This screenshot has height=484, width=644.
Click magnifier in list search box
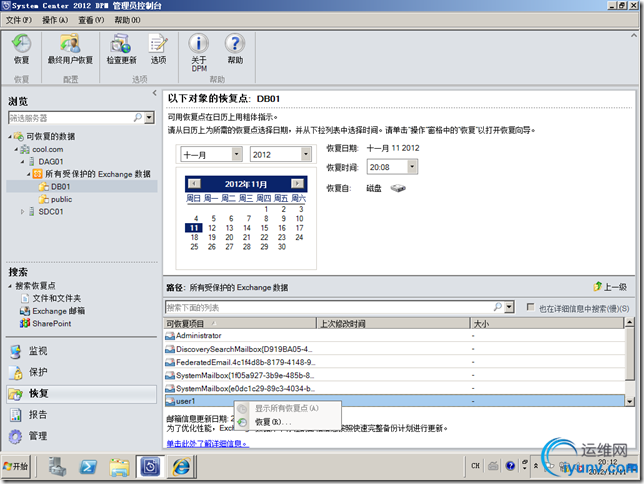click(497, 307)
